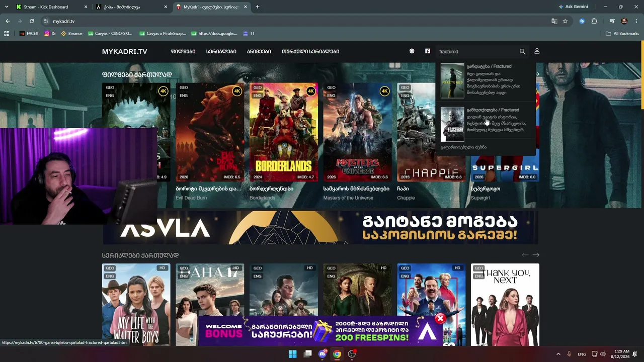Click the ბორდერლენდსი movie title
The height and width of the screenshot is (362, 644).
point(271,189)
